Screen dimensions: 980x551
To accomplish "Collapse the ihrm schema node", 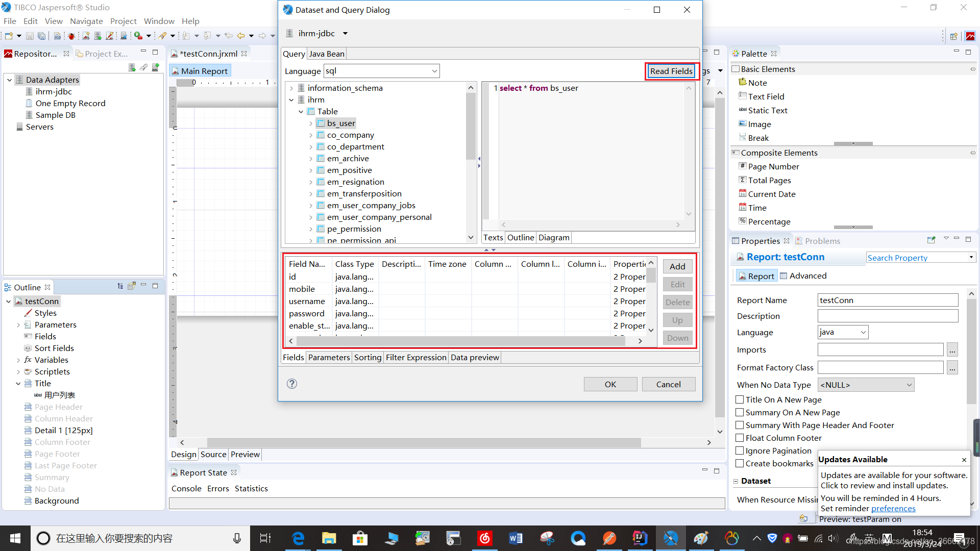I will 291,100.
